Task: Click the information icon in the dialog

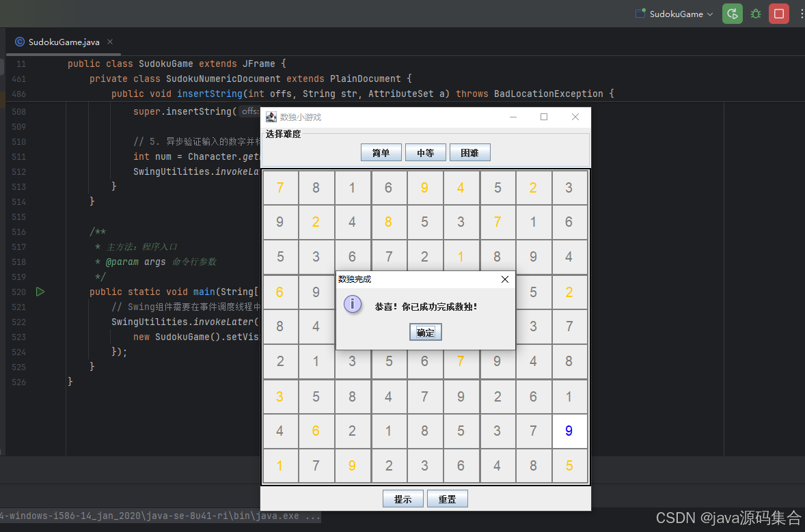Action: (352, 304)
